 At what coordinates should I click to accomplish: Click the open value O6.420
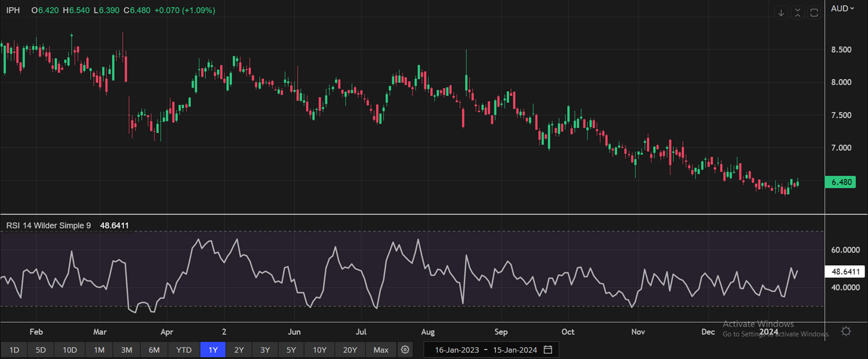point(45,11)
